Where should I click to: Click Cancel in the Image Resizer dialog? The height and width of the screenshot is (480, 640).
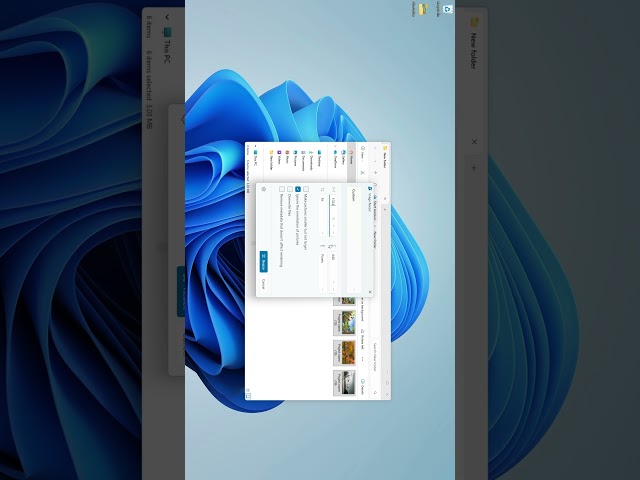[264, 284]
